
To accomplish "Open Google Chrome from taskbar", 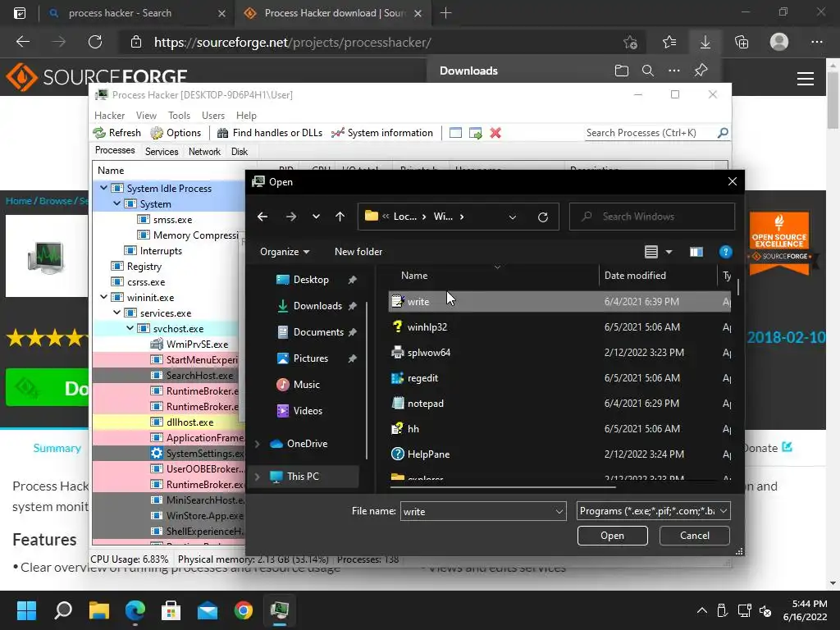I will pyautogui.click(x=243, y=610).
